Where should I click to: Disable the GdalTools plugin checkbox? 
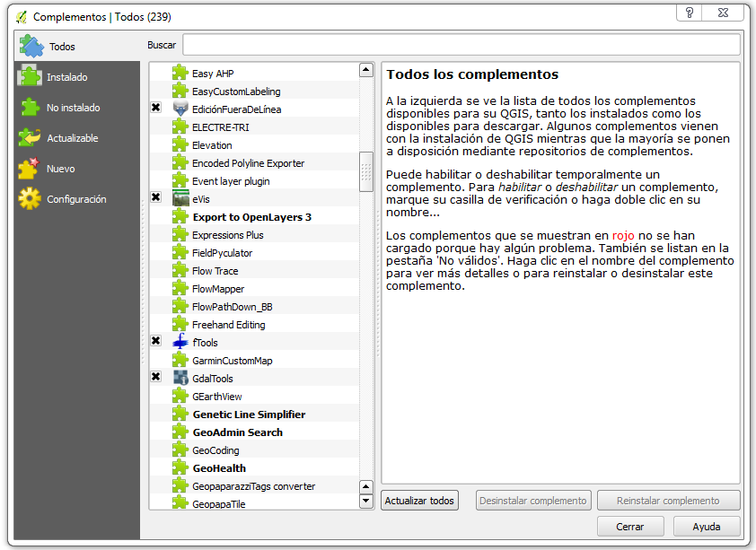click(155, 377)
